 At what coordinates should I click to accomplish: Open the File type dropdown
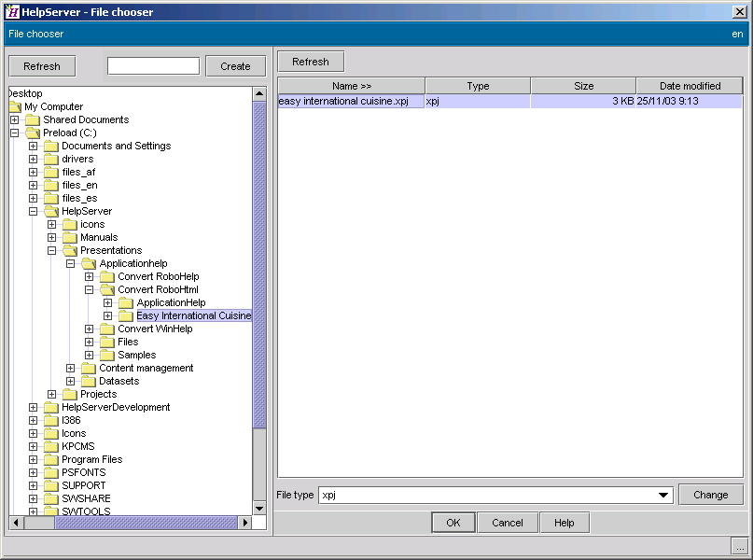click(x=663, y=496)
